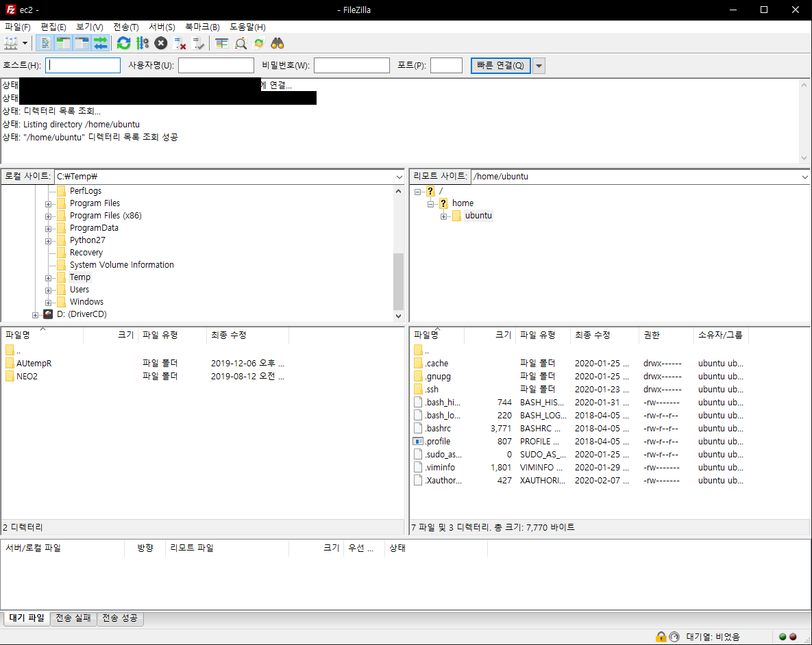Toggle directory comparison icon
The height and width of the screenshot is (645, 812).
[241, 44]
